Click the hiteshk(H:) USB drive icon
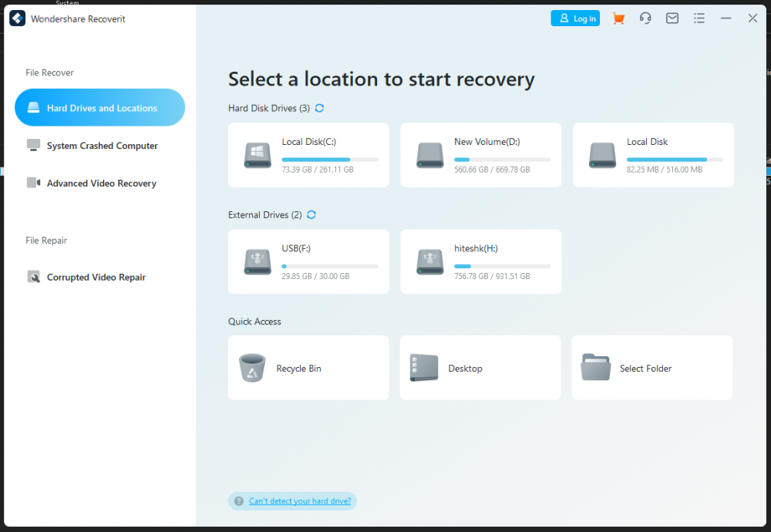The height and width of the screenshot is (532, 771). point(429,262)
